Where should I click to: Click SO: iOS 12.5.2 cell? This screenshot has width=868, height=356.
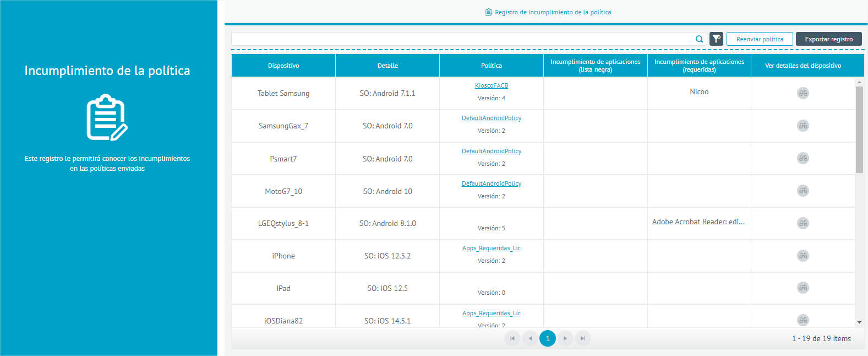coord(387,256)
